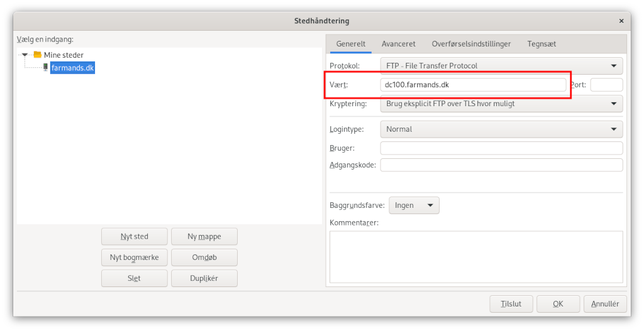Focus the Port input field
Image resolution: width=644 pixels, height=331 pixels.
point(607,85)
